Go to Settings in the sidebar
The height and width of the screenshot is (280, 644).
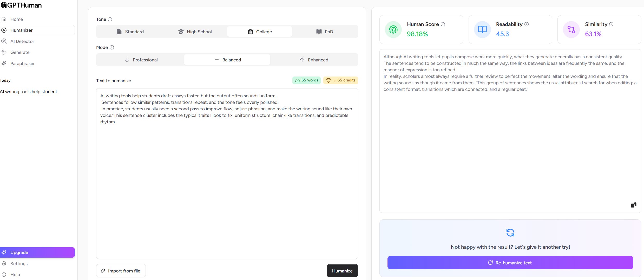click(x=19, y=264)
